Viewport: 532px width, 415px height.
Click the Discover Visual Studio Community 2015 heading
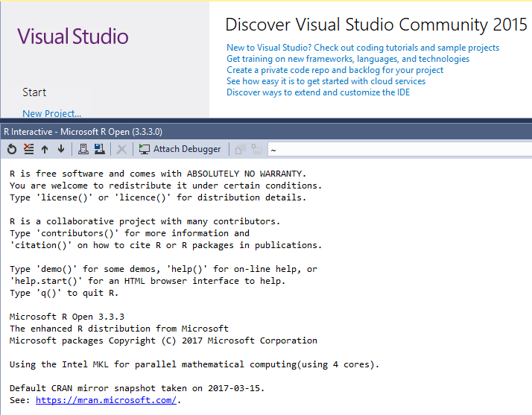[x=376, y=25]
